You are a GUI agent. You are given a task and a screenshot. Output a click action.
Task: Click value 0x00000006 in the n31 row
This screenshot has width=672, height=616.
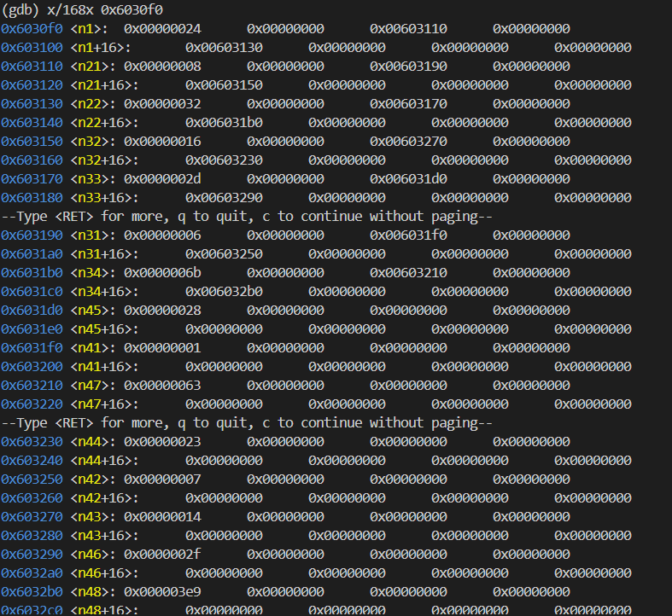tap(162, 235)
